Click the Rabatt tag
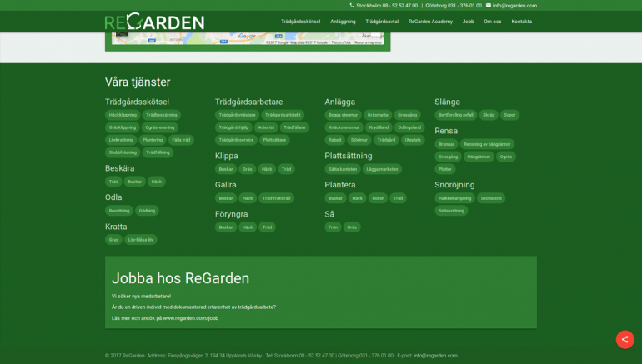Image resolution: width=642 pixels, height=364 pixels. (335, 140)
